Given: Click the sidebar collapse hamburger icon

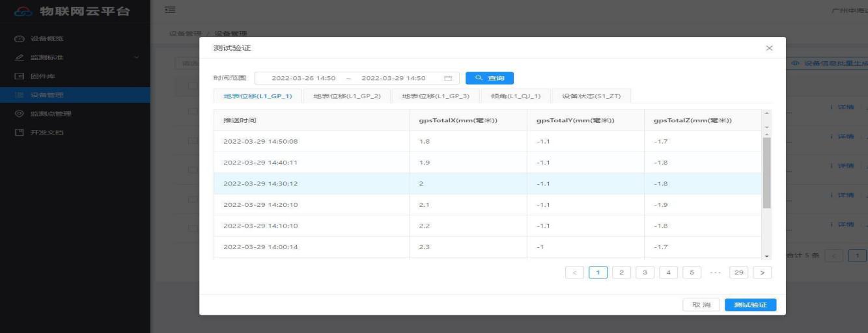Looking at the screenshot, I should click(x=171, y=9).
